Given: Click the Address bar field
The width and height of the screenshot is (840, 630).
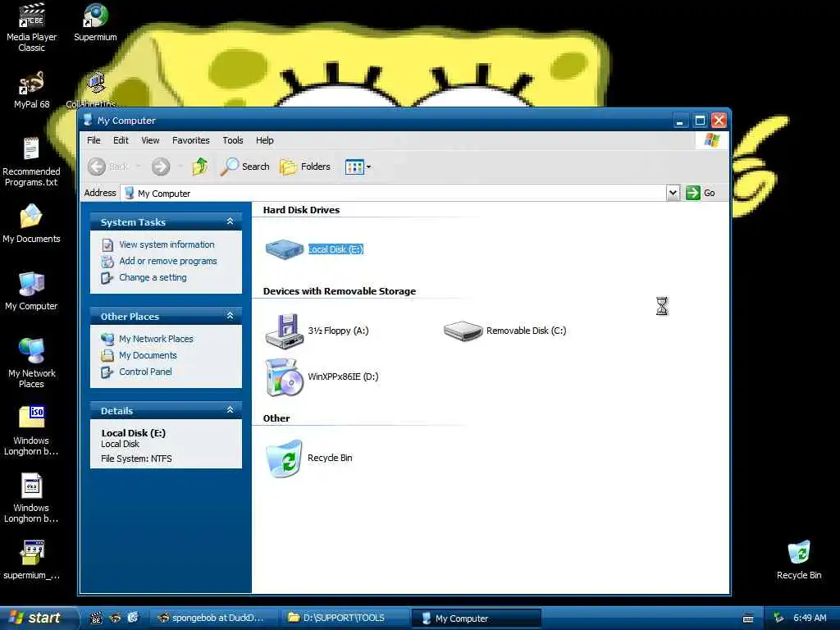Looking at the screenshot, I should click(x=394, y=193).
